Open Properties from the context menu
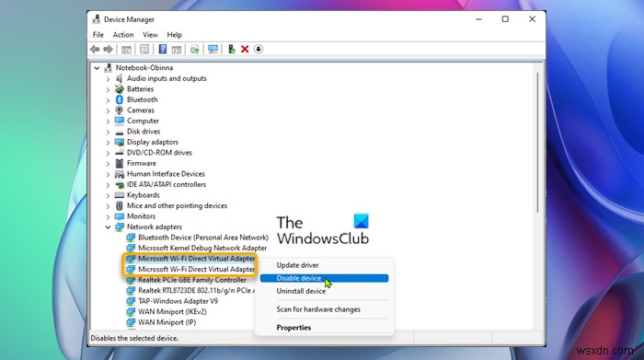 pyautogui.click(x=324, y=328)
